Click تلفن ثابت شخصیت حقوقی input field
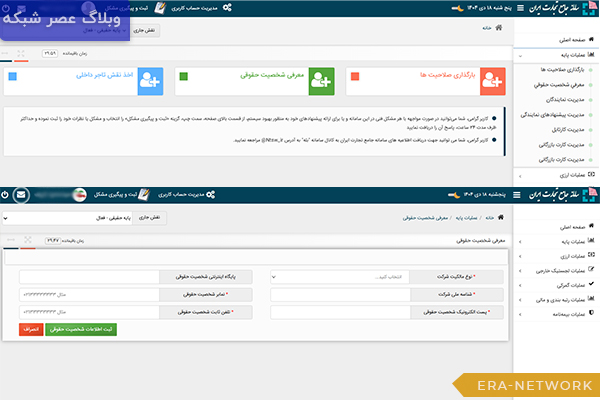The width and height of the screenshot is (600, 400). coord(89,312)
